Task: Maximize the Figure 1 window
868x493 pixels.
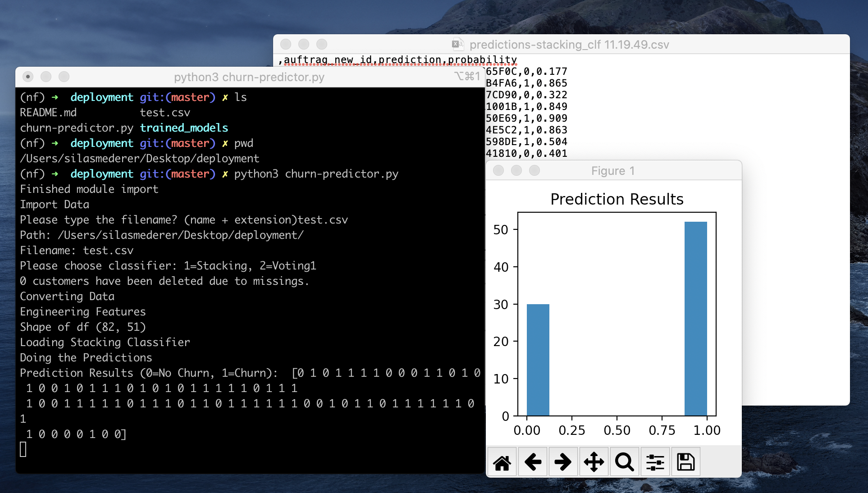Action: pyautogui.click(x=535, y=170)
